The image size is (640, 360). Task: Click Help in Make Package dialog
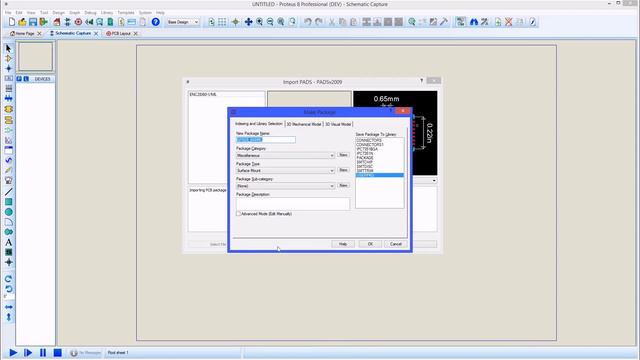point(343,244)
